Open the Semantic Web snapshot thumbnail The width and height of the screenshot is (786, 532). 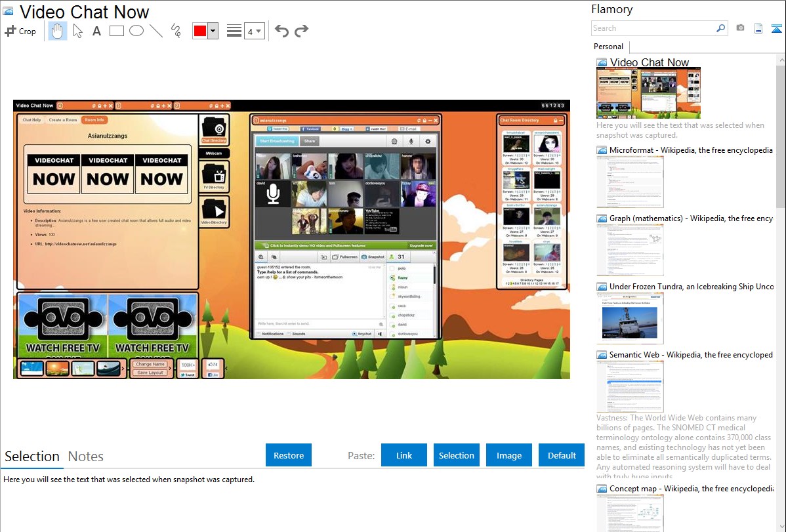(630, 386)
